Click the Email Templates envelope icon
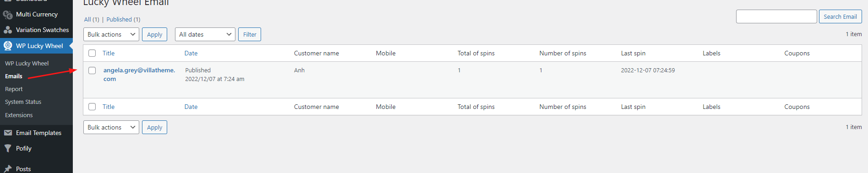This screenshot has height=173, width=868. point(8,133)
